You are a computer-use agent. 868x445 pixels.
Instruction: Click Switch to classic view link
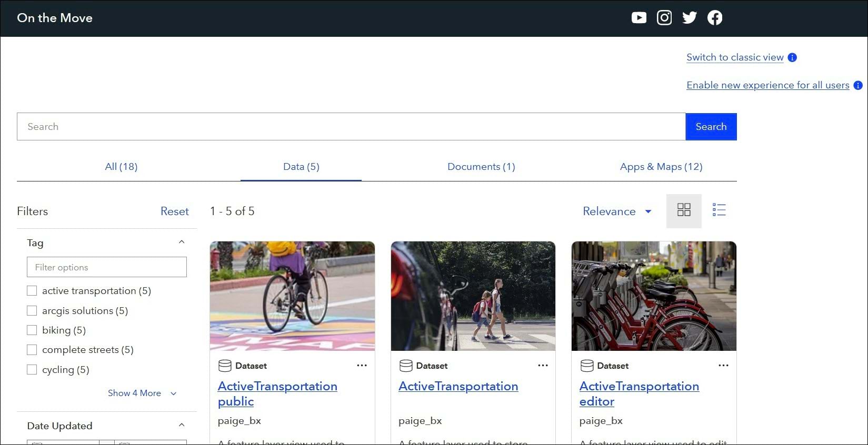click(x=735, y=57)
